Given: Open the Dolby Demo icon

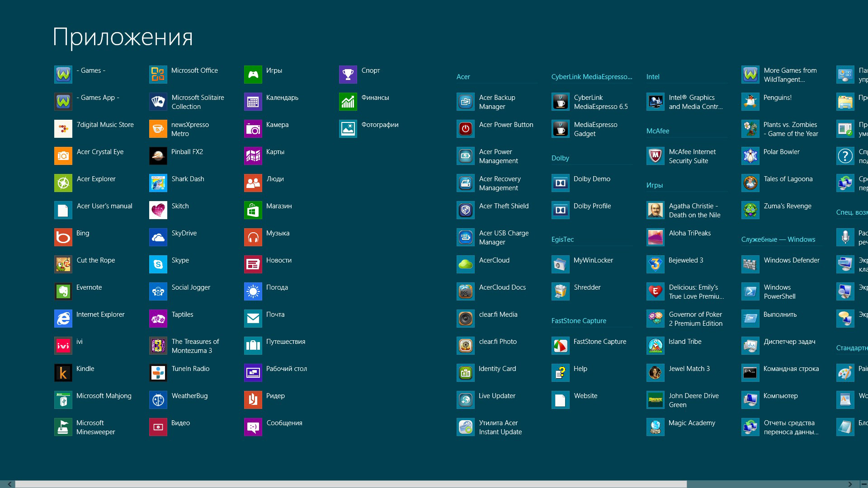Looking at the screenshot, I should pos(561,183).
